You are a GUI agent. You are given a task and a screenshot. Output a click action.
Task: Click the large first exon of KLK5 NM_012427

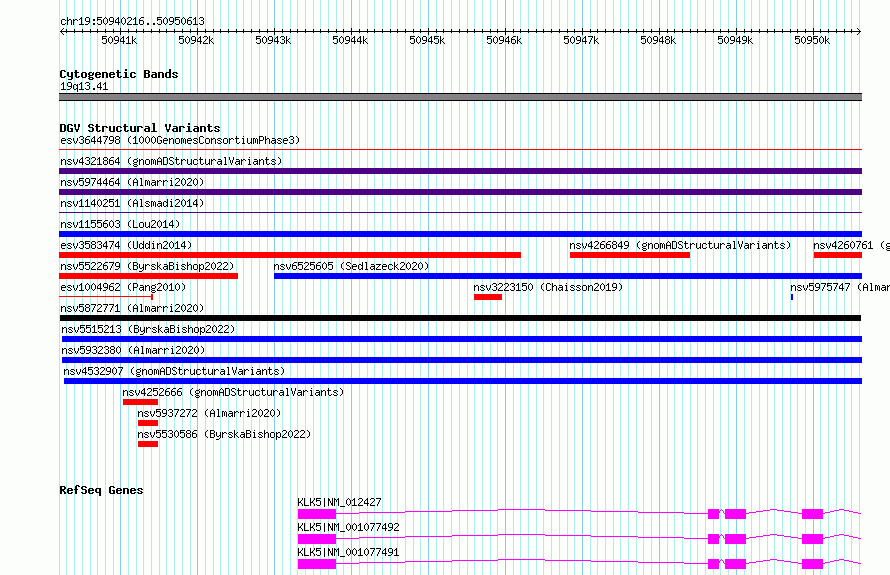click(317, 514)
